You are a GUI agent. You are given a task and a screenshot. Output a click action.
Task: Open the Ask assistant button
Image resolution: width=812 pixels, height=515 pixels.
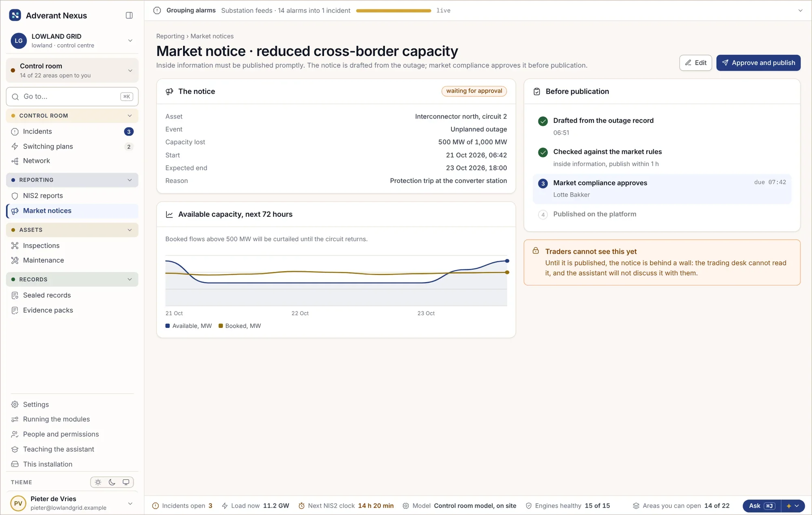762,506
